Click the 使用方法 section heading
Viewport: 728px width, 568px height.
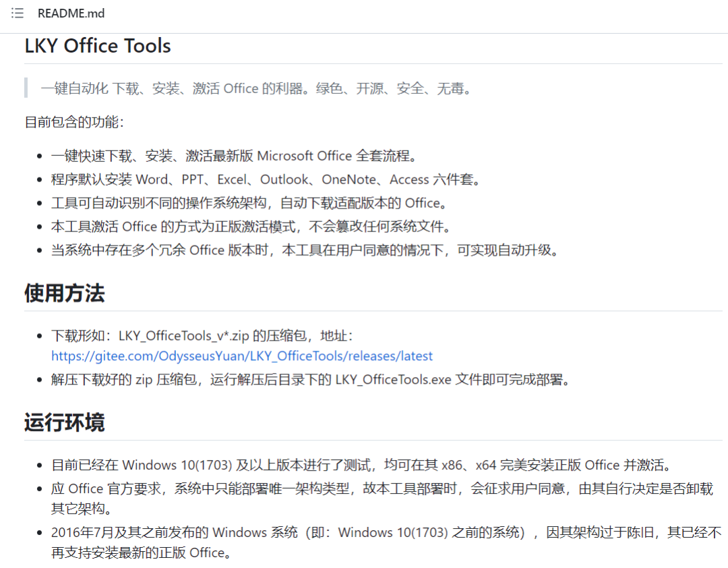[x=65, y=293]
